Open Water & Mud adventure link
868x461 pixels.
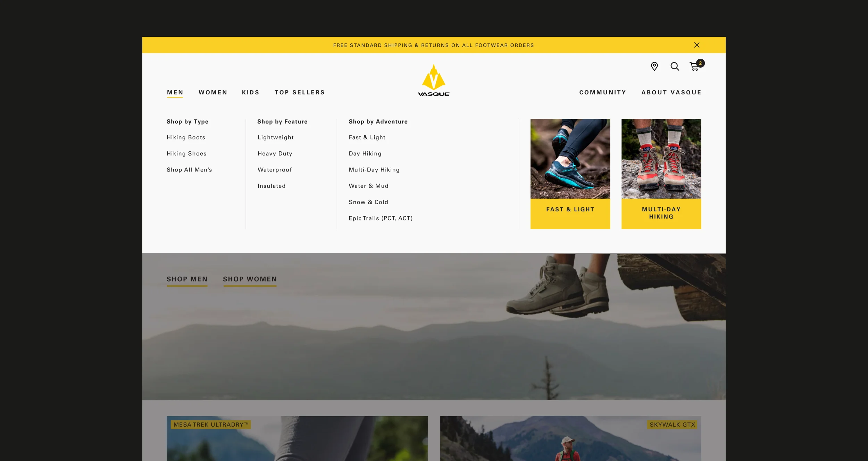pos(368,186)
